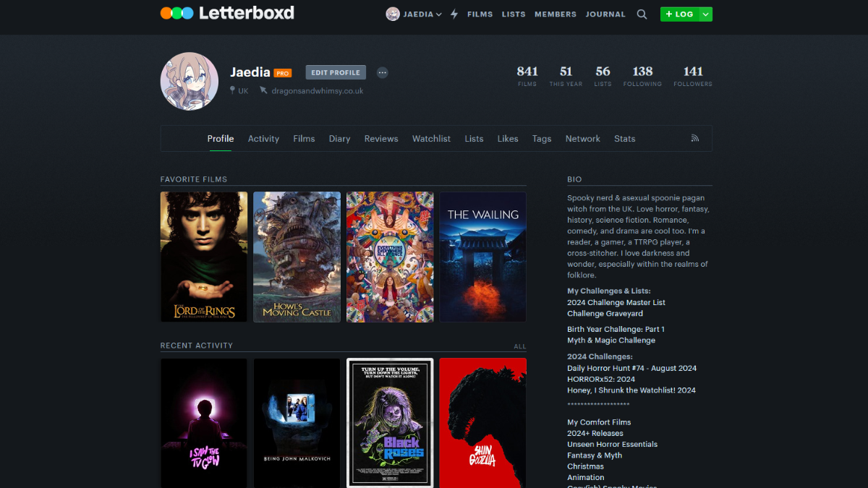The width and height of the screenshot is (868, 488).
Task: Switch to the Network tab
Action: (583, 139)
